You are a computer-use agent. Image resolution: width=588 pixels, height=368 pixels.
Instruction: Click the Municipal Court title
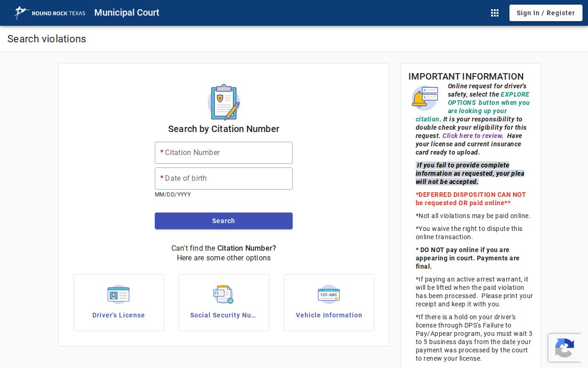pos(127,12)
